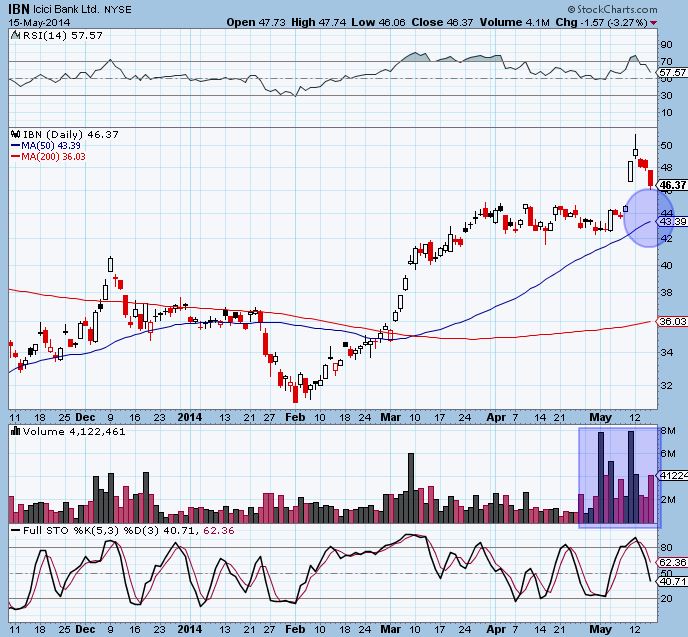Click the MA(50) 43.39 legend entry
This screenshot has height=637, width=688.
46,146
